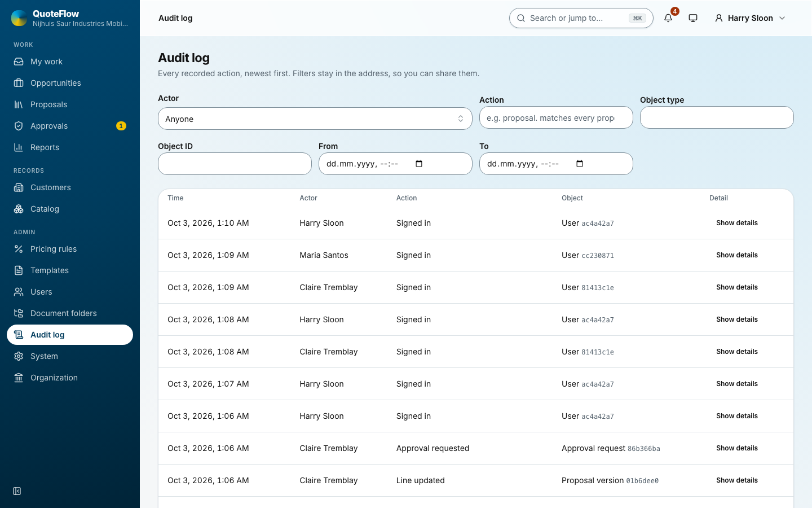Viewport: 812px width, 508px height.
Task: Click user ID cc230871
Action: tap(598, 256)
